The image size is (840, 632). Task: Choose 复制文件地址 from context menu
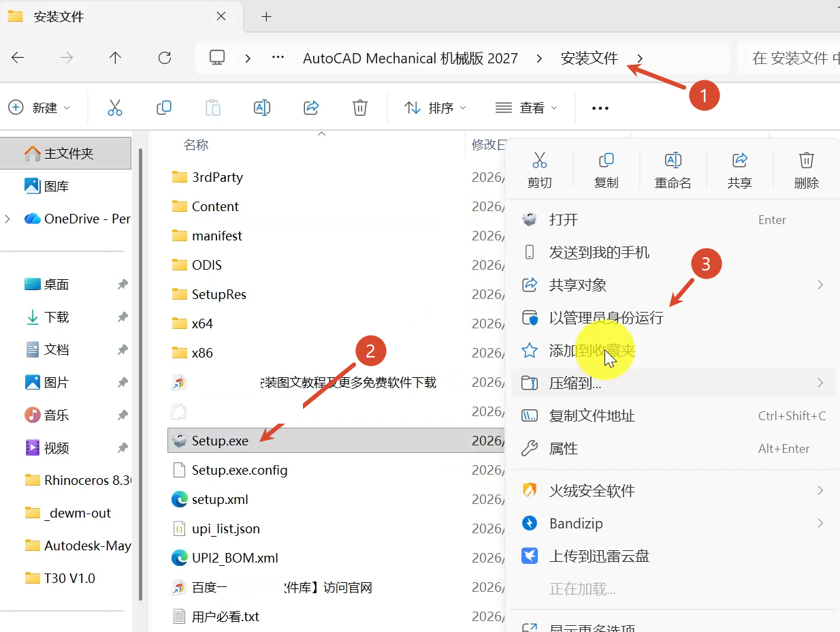point(673,415)
